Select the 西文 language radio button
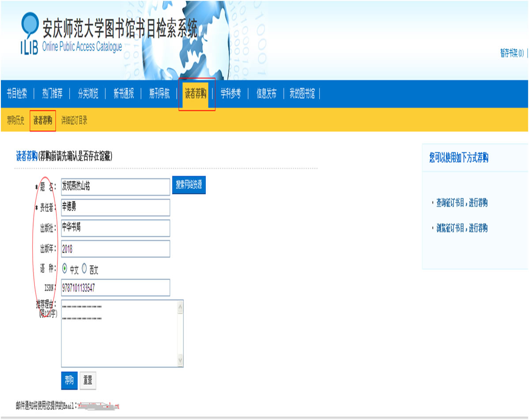 point(85,269)
